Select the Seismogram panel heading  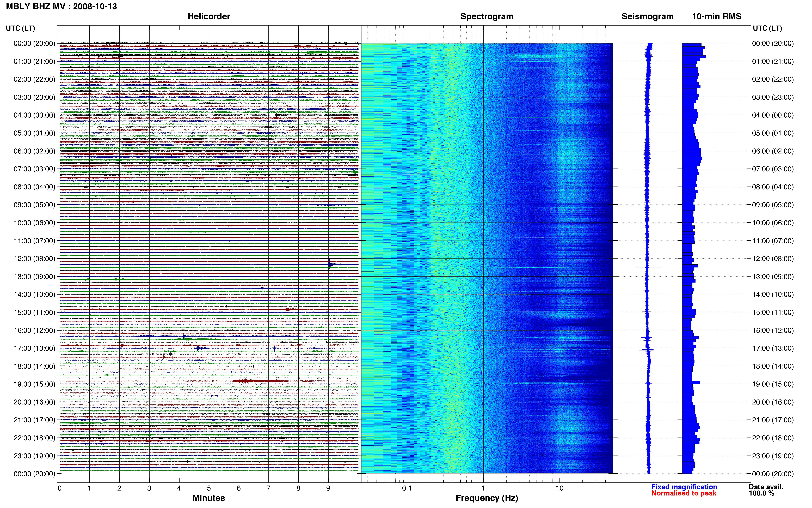(648, 16)
